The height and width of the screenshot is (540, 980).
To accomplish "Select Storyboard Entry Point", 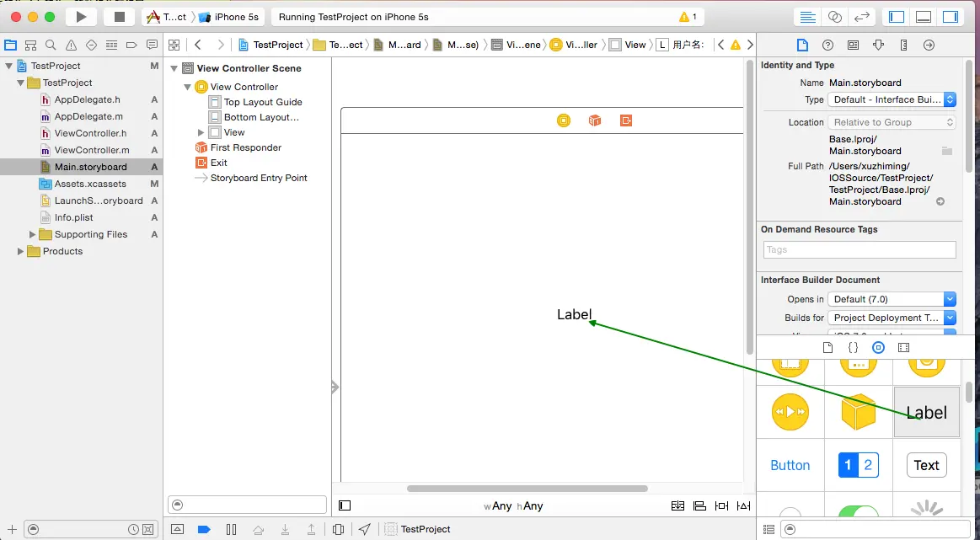I will 258,178.
